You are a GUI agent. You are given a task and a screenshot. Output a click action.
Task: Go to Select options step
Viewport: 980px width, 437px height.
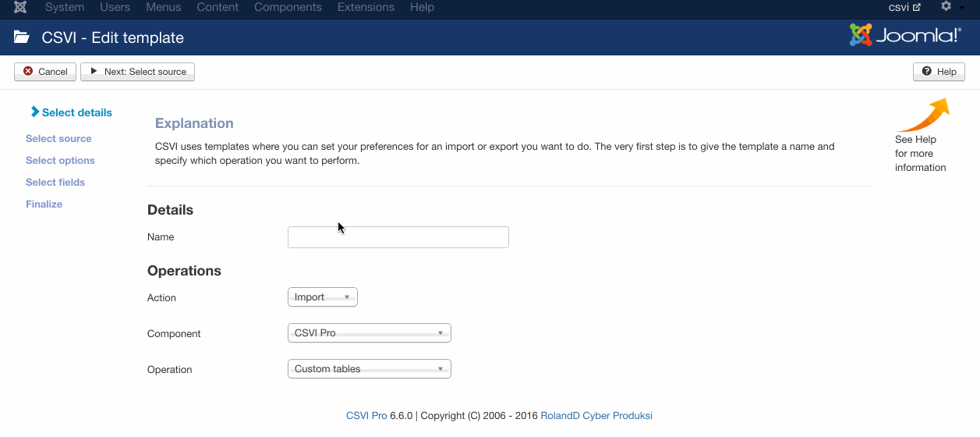point(60,161)
